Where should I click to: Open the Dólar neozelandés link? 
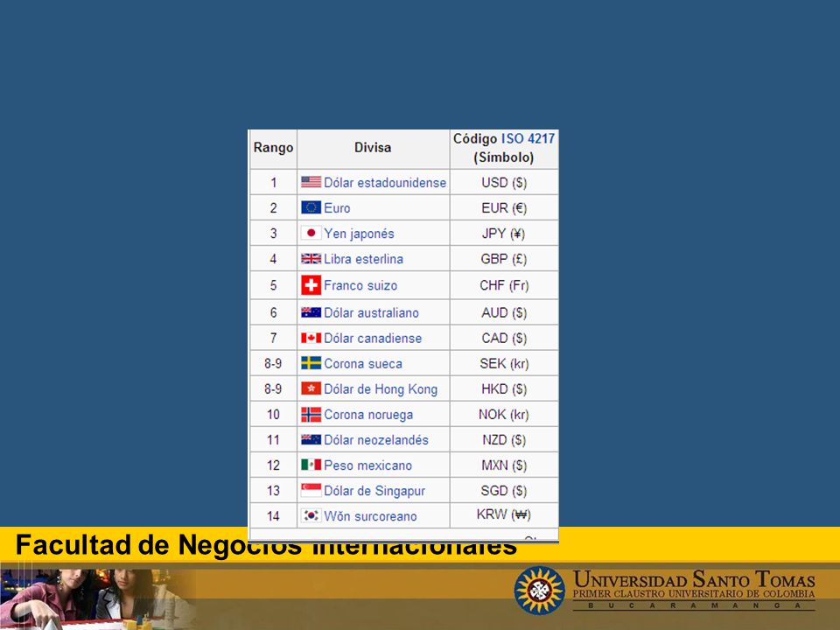tap(376, 440)
